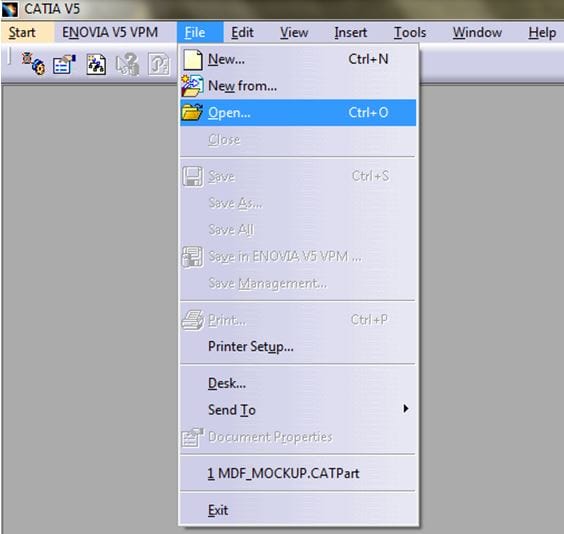
Task: Click the greyed refresh document toolbar icon
Action: (159, 64)
